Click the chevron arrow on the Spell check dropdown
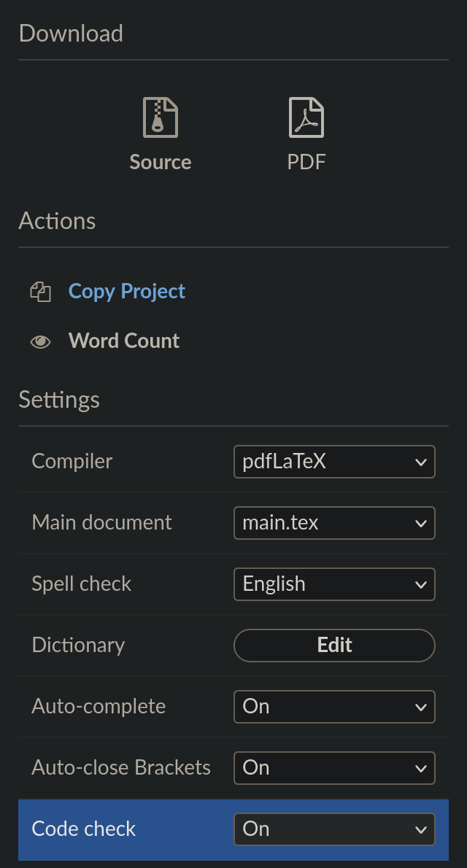This screenshot has height=868, width=467. pos(420,585)
